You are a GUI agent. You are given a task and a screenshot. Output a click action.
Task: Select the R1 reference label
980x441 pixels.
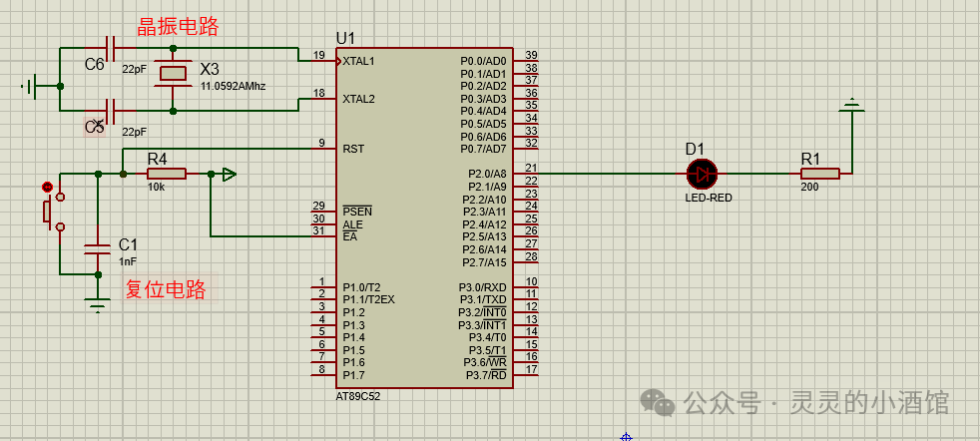click(810, 160)
